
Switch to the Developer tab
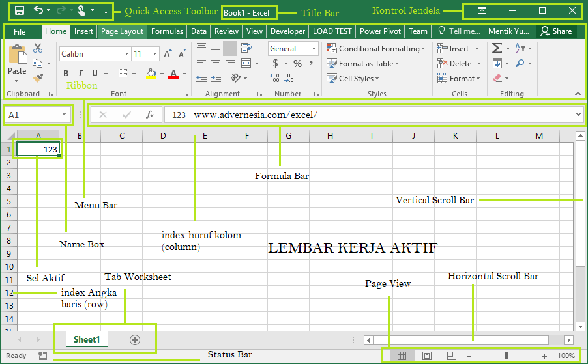(x=288, y=31)
